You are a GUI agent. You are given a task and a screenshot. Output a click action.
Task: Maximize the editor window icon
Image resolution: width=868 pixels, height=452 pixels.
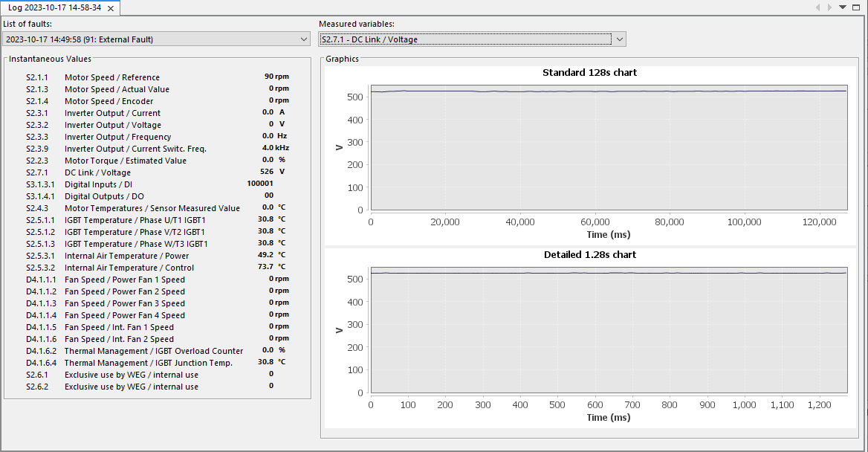coord(857,7)
